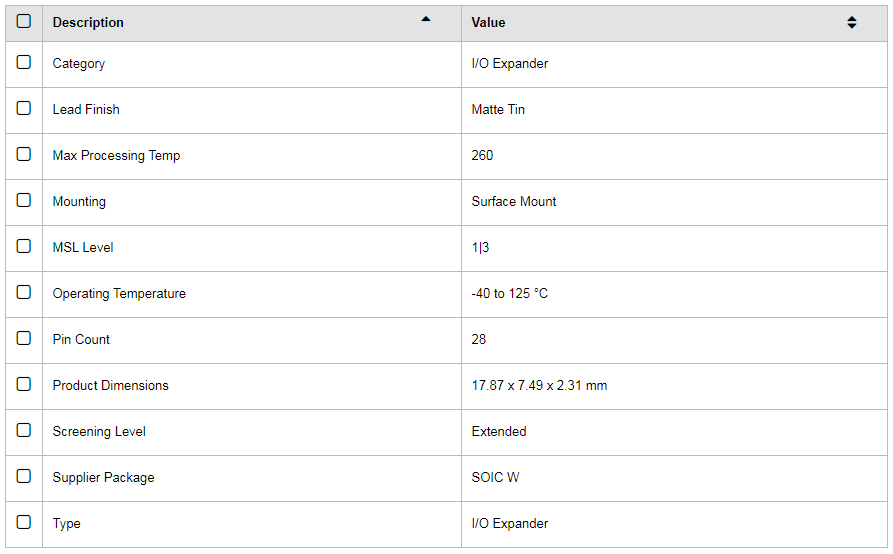Check the Category row checkbox

(x=24, y=62)
